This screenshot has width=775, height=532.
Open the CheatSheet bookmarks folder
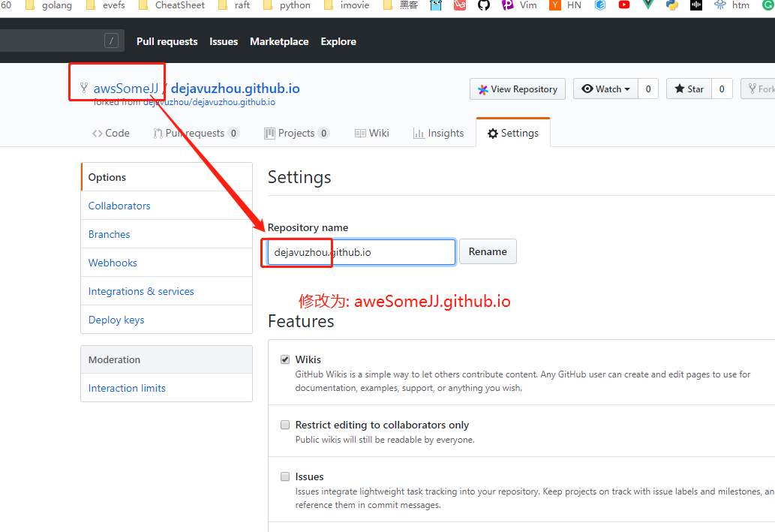click(172, 5)
